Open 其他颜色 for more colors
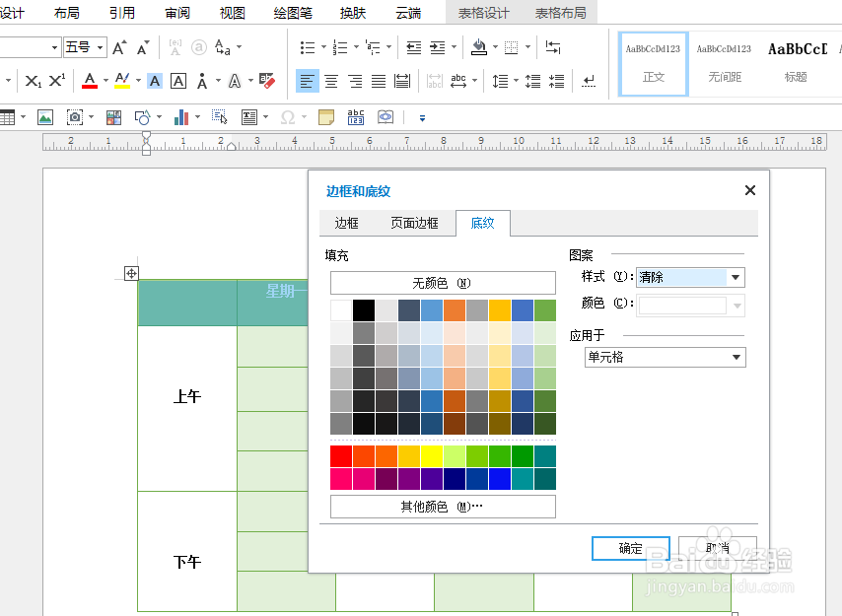This screenshot has width=842, height=616. [x=442, y=506]
